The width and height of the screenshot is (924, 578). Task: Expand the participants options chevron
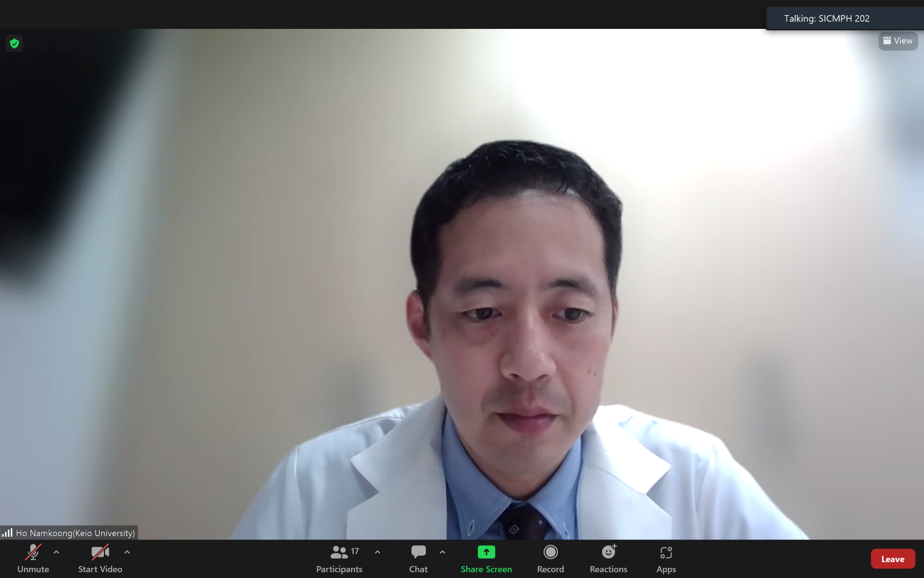[377, 552]
